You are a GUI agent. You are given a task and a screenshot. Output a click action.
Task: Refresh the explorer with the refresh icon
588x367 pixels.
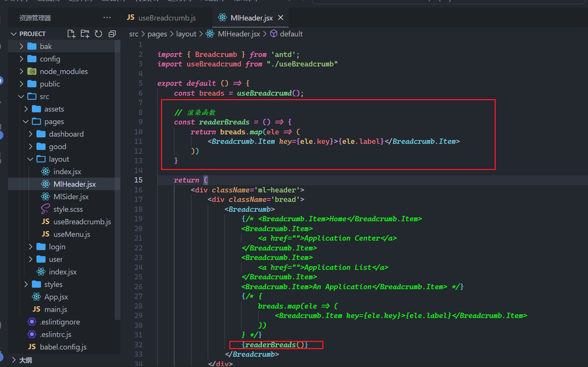coord(99,34)
